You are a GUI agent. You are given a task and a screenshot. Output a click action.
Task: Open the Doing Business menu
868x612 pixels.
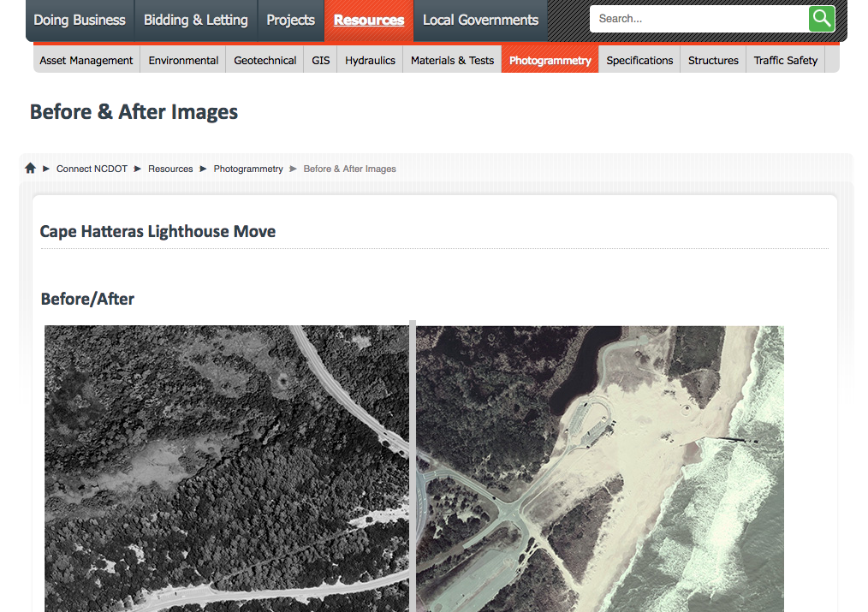pos(80,21)
